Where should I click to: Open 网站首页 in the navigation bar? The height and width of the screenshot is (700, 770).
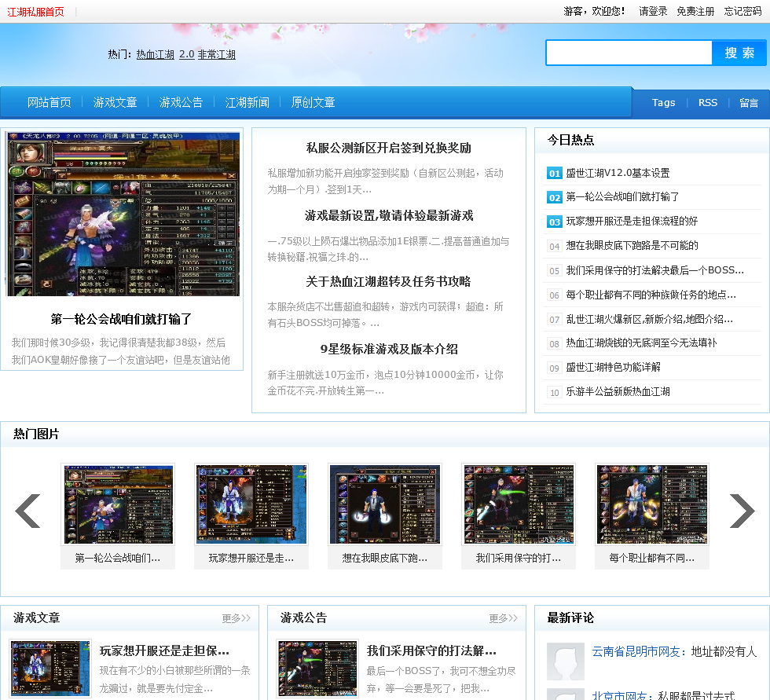pyautogui.click(x=49, y=102)
